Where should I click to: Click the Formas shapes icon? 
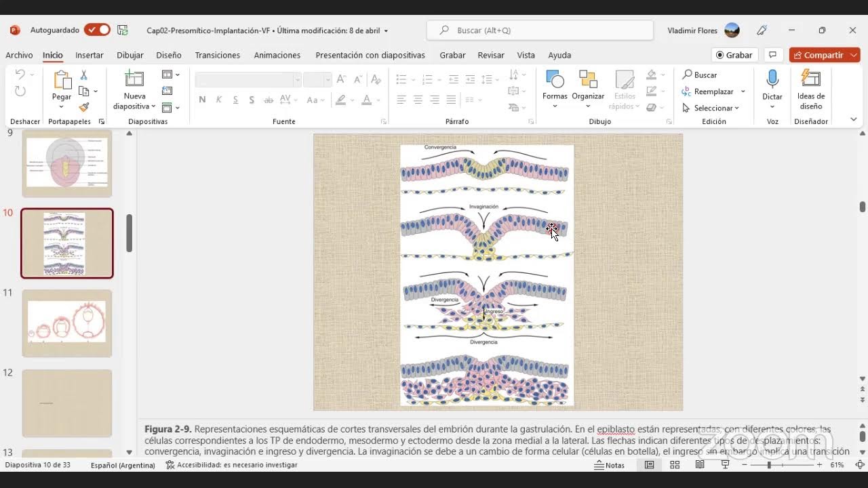click(555, 79)
